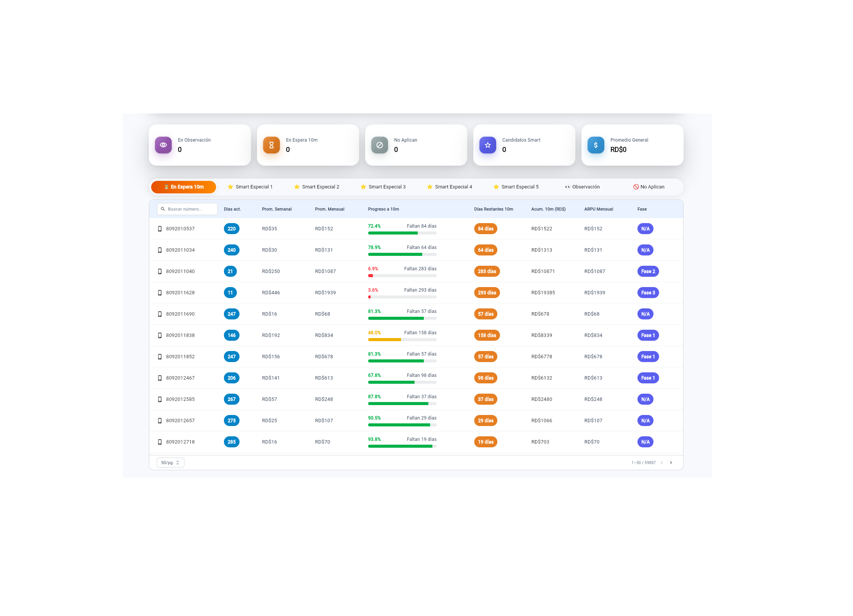Click into Buscar número search field

point(190,209)
